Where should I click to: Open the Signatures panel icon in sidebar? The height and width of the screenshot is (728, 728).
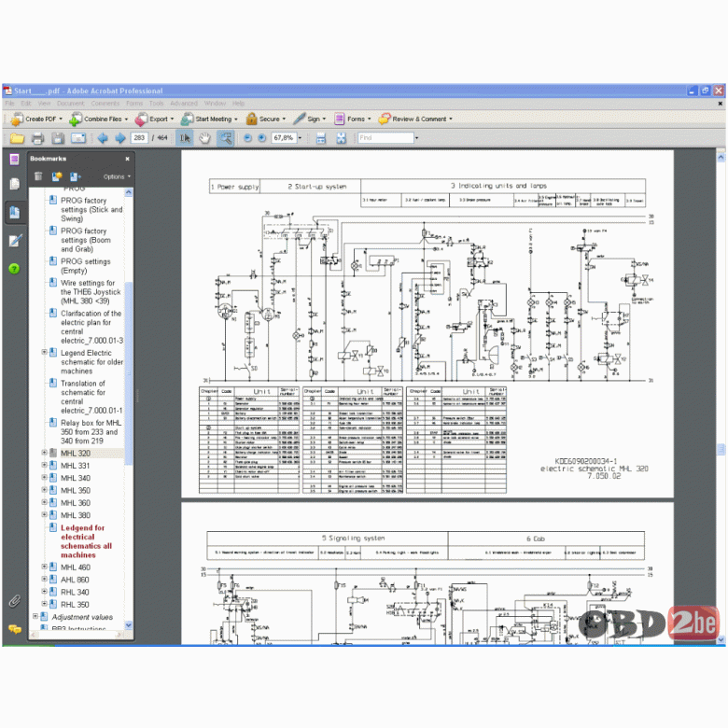point(14,241)
